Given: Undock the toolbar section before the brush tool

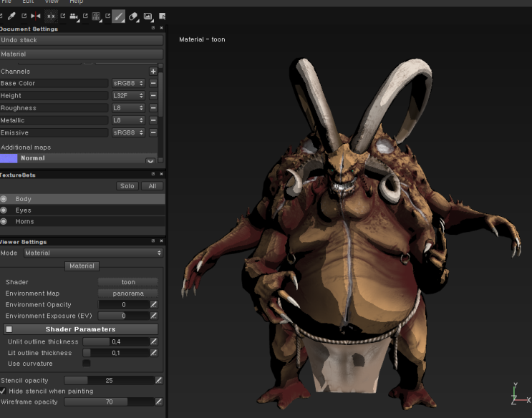Looking at the screenshot, I should (108, 16).
